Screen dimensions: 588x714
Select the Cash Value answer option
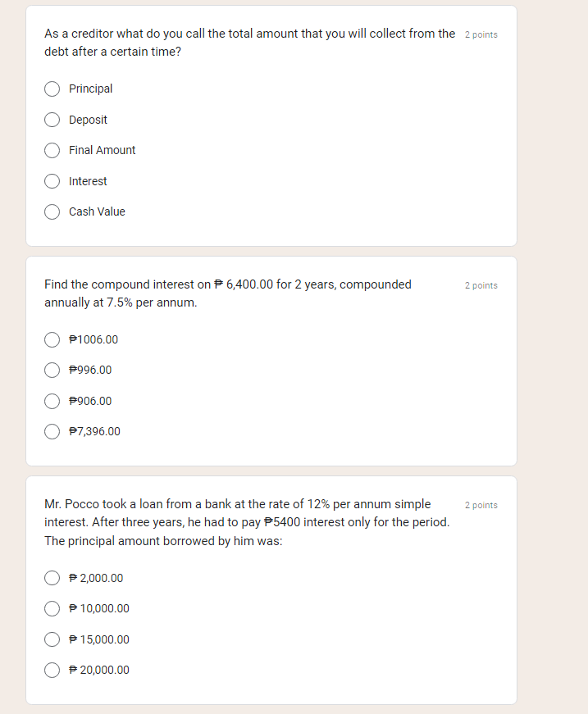[x=52, y=211]
